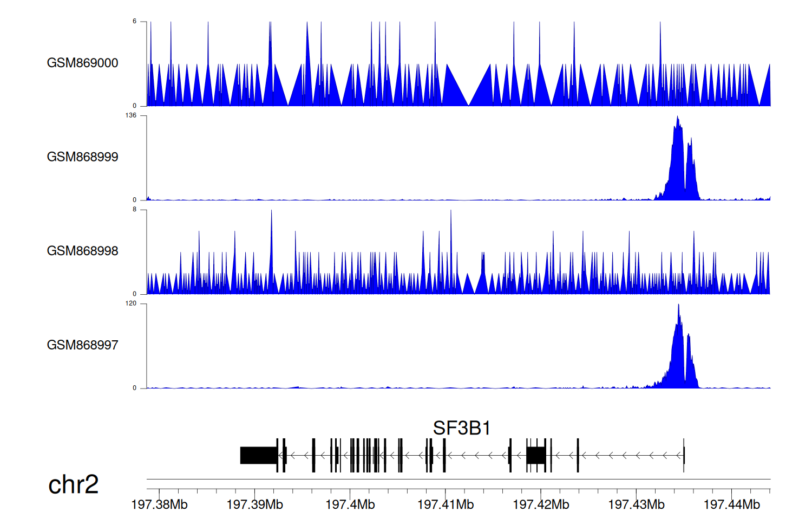Select the y-axis value 6 on GSM869000
This screenshot has width=812, height=531.
click(x=134, y=22)
